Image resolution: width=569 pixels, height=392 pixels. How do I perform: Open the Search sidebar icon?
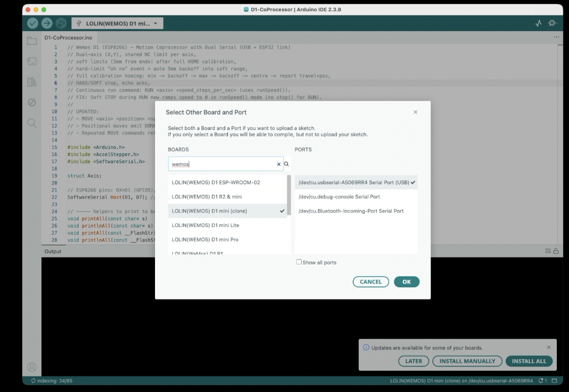[x=32, y=123]
